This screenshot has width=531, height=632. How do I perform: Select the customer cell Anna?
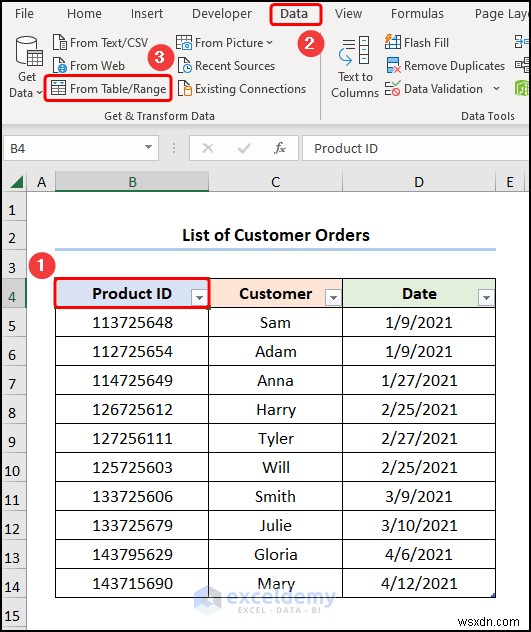(276, 380)
